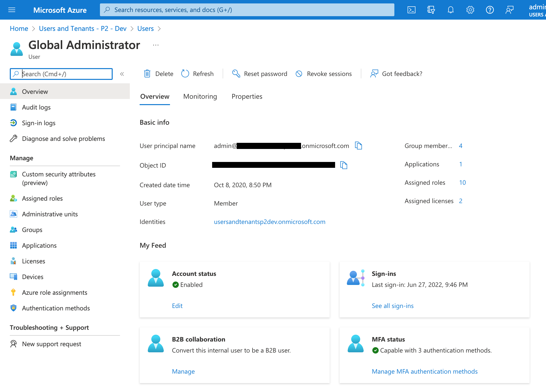Viewport: 546px width, 392px height.
Task: Click the 'Oct 8, 2020, 8:50 PM' value
Action: [243, 185]
